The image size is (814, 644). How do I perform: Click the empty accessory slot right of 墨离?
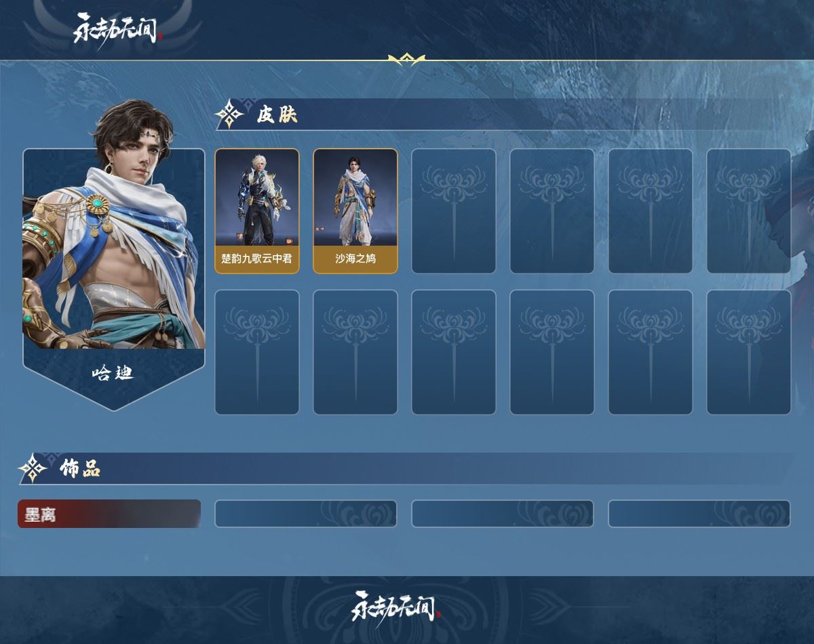(x=306, y=514)
